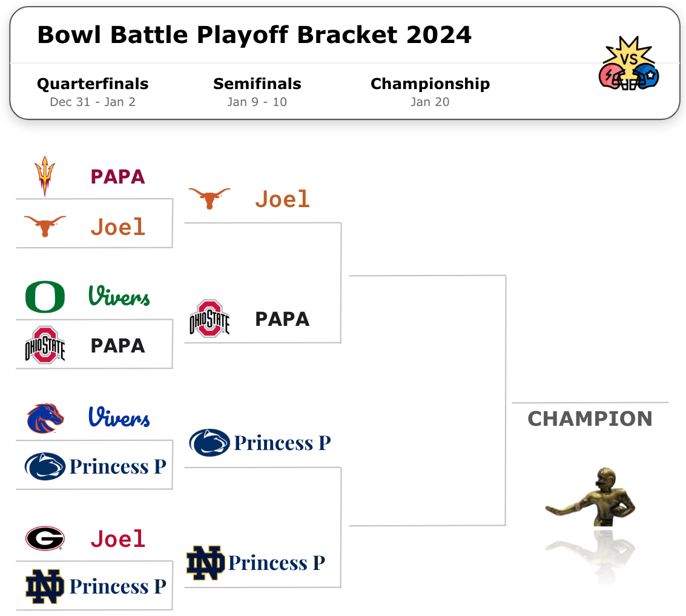This screenshot has width=686, height=616.
Task: Click the golden football player trophy
Action: 592,497
